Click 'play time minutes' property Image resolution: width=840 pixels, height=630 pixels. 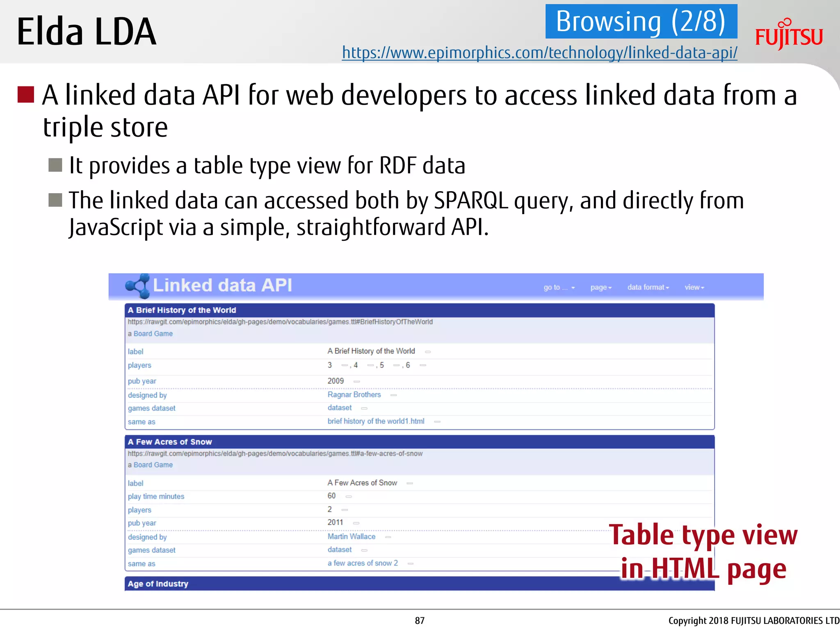[x=156, y=496]
